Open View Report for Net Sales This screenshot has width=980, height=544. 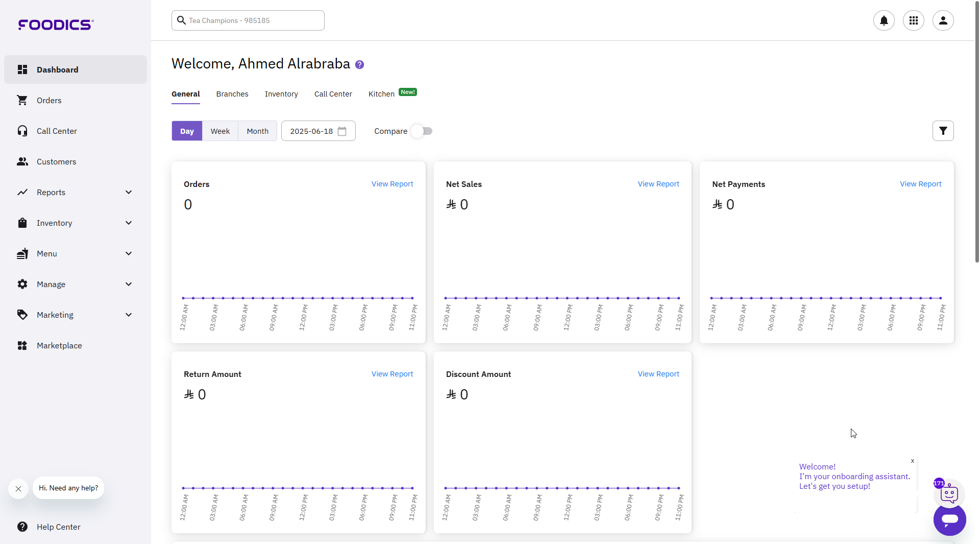coord(658,184)
